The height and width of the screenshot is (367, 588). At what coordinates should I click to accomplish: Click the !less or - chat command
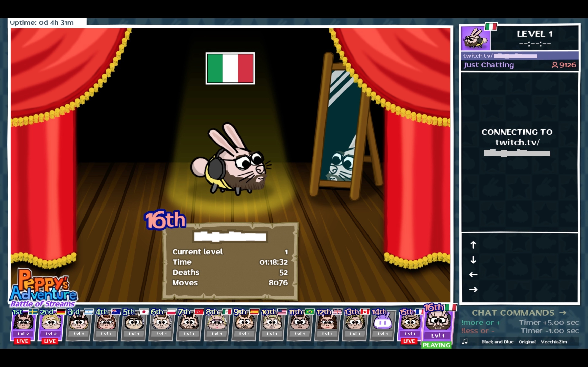[x=478, y=331]
